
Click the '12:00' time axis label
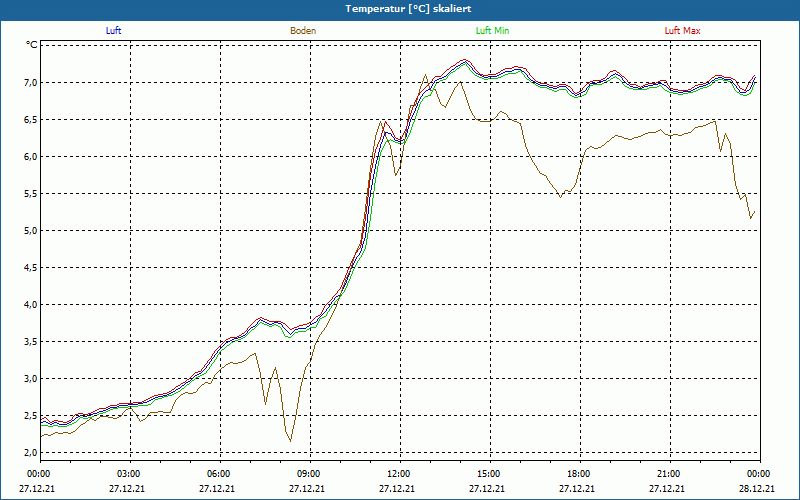tap(397, 474)
